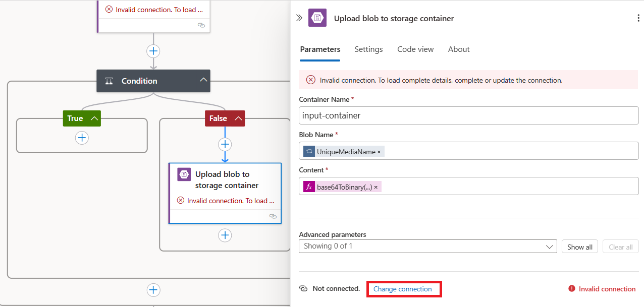Add an action in True branch

(x=82, y=138)
